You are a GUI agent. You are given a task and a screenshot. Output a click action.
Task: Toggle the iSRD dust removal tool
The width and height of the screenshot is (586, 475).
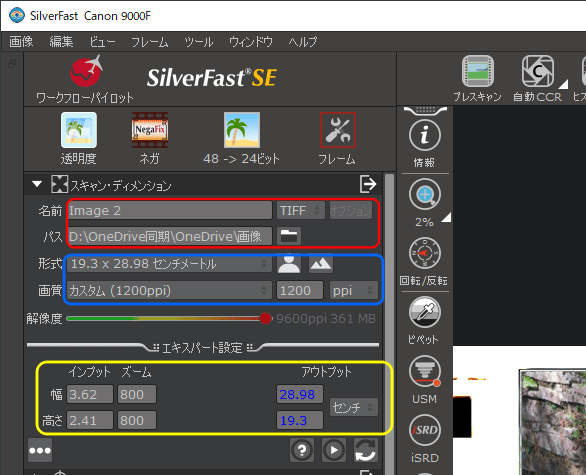point(425,430)
